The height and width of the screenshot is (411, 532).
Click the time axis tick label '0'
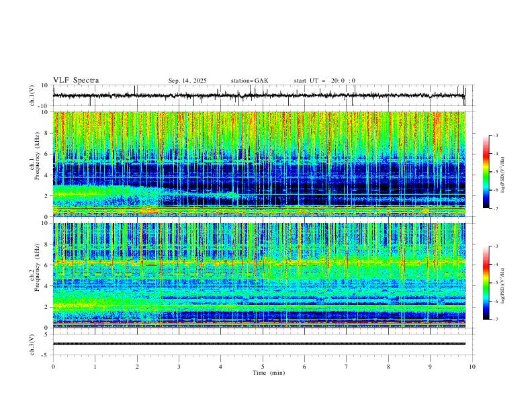[x=53, y=367]
